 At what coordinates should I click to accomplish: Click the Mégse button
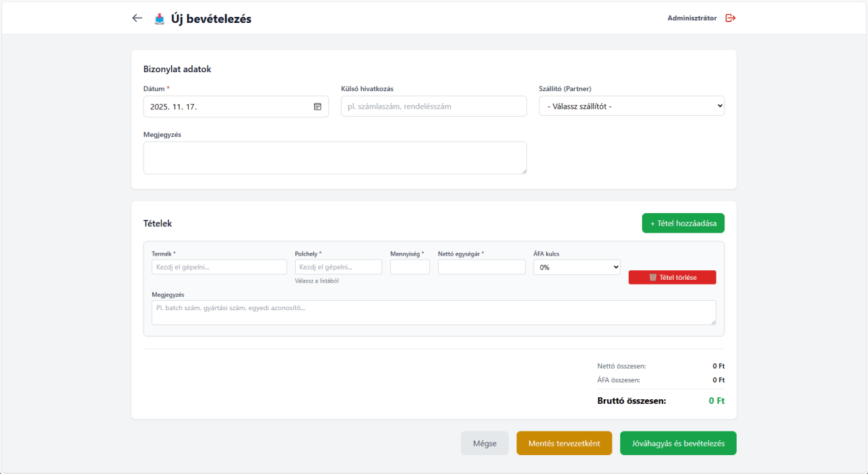(485, 443)
